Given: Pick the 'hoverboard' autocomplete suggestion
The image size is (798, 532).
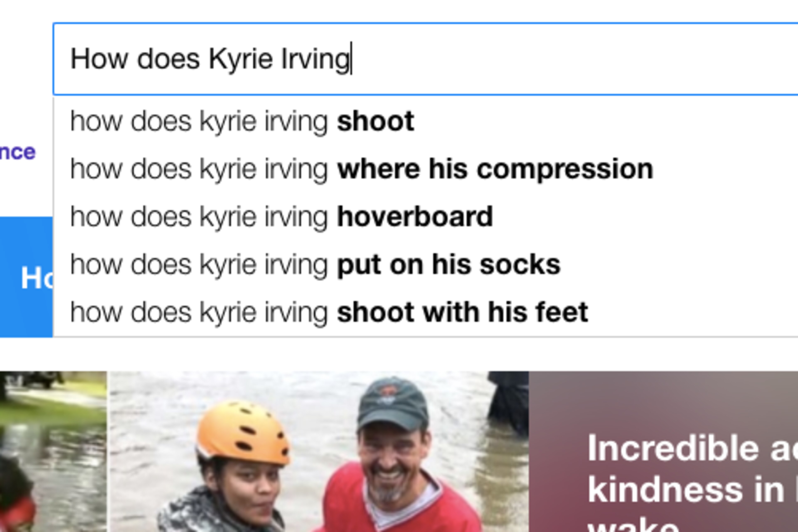Looking at the screenshot, I should tap(425, 217).
